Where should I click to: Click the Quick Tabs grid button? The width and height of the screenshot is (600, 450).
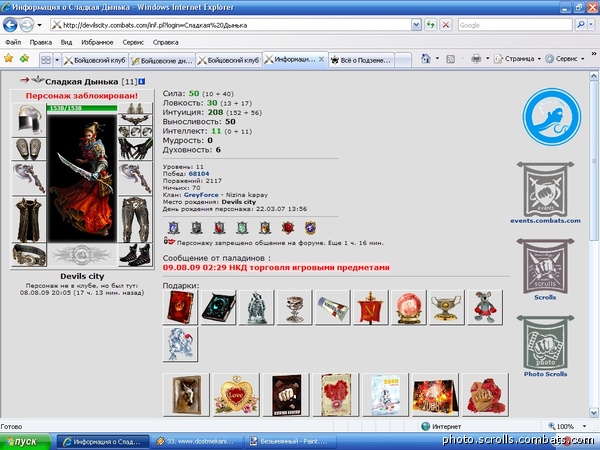coord(46,60)
